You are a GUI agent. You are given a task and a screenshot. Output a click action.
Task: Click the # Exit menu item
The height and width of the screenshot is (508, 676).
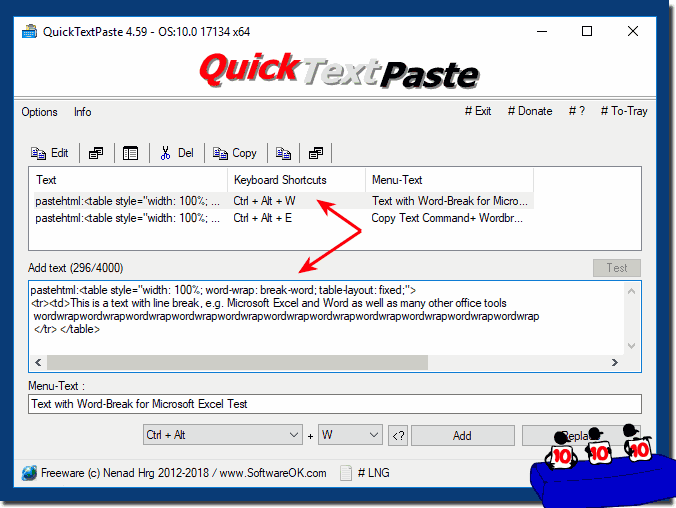(478, 111)
